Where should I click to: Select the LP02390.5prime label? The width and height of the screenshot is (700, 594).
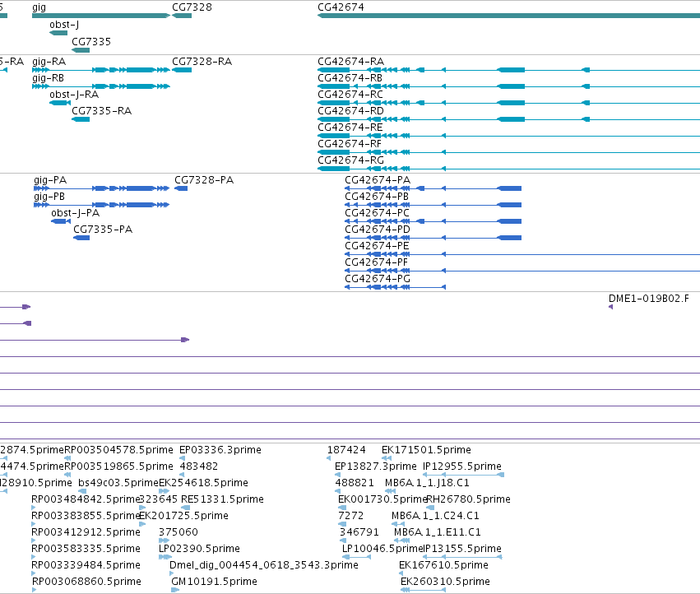[x=199, y=549]
